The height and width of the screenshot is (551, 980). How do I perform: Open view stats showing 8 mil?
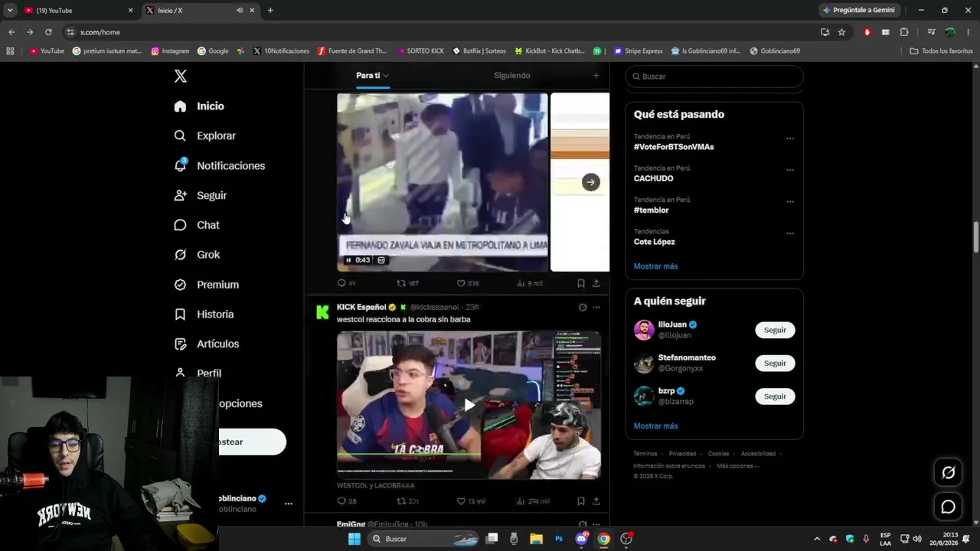[530, 283]
